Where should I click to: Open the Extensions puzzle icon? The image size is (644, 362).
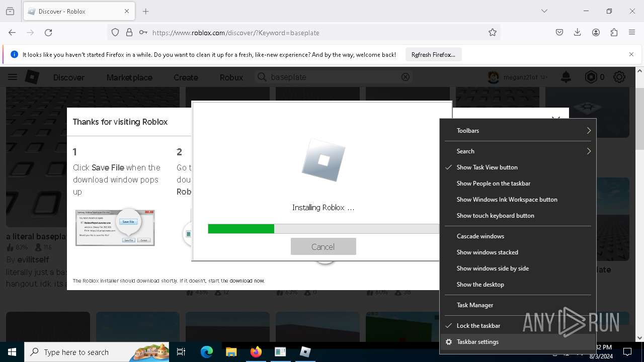[x=614, y=32]
